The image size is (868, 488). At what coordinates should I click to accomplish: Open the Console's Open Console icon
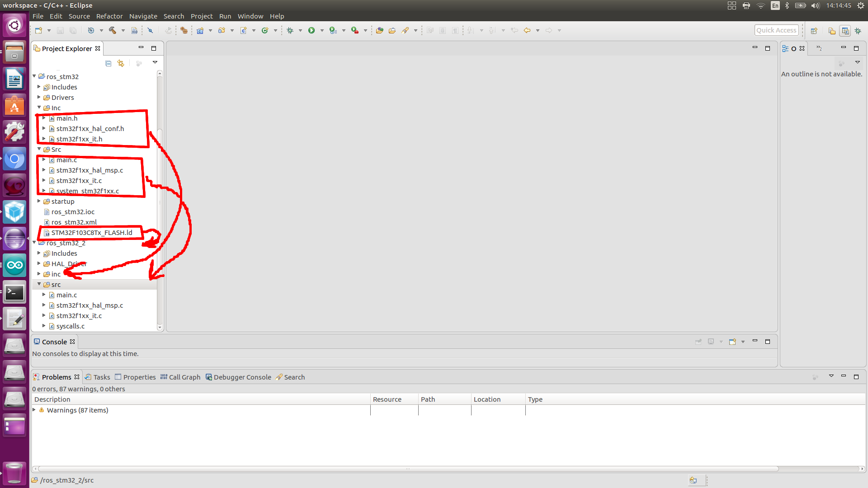coord(732,342)
